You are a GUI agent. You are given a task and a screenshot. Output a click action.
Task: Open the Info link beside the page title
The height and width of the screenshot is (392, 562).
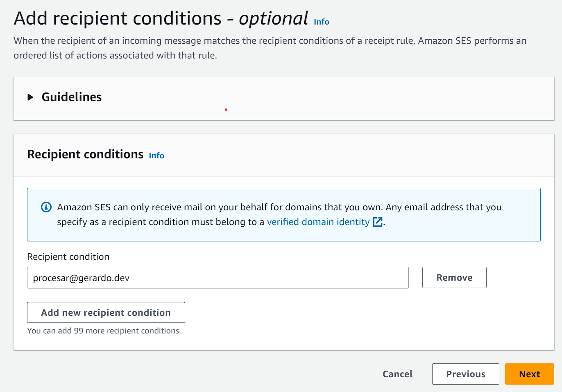click(321, 22)
